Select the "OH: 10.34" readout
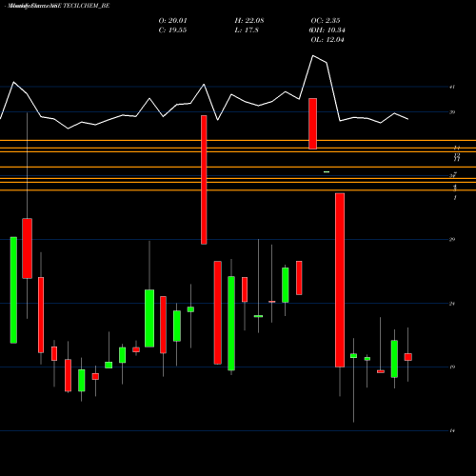This screenshot has width=476, height=476. point(327,30)
